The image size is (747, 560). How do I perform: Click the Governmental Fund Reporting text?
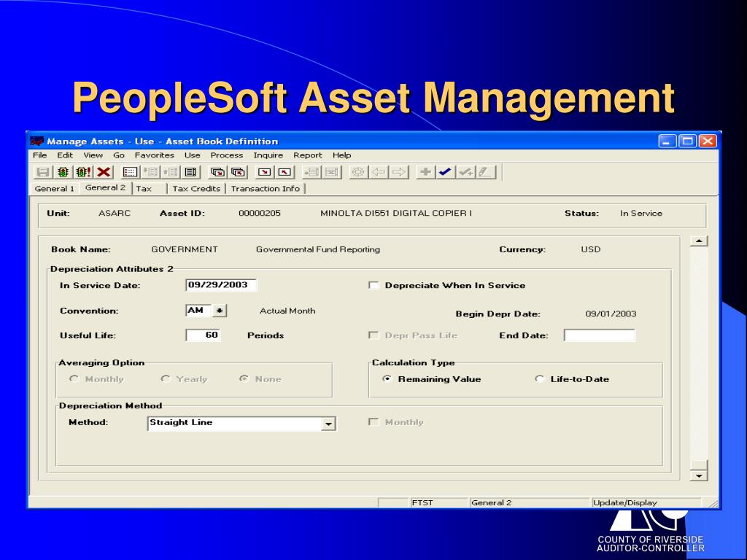(x=318, y=249)
